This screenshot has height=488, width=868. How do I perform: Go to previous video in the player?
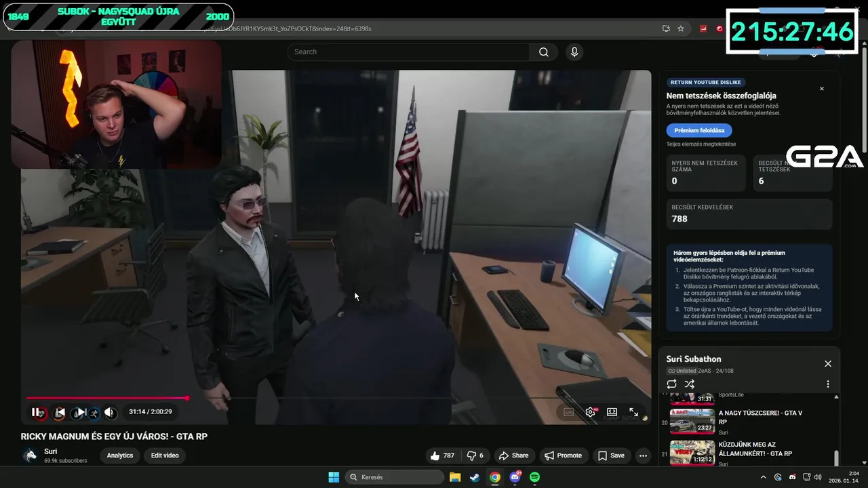pos(60,412)
